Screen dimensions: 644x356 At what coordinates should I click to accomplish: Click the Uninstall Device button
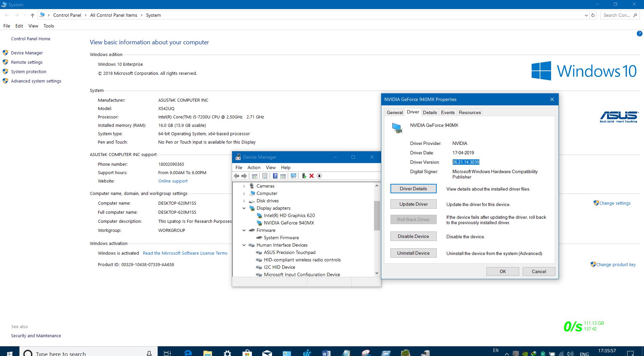tap(413, 253)
